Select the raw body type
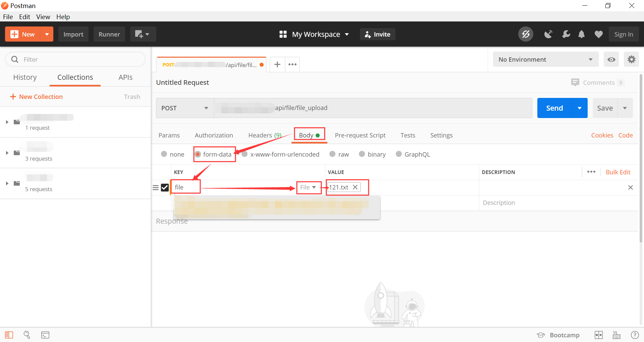The image size is (644, 342). click(x=332, y=154)
